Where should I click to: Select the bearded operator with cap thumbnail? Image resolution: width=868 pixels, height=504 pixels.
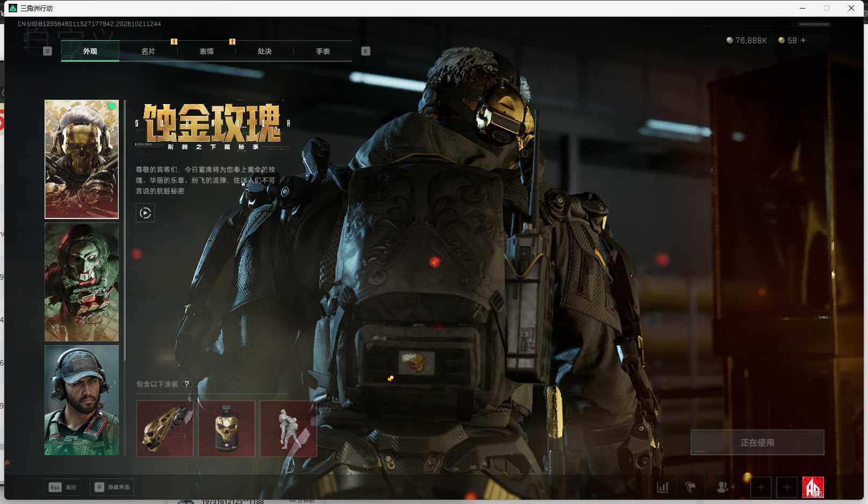[x=82, y=400]
